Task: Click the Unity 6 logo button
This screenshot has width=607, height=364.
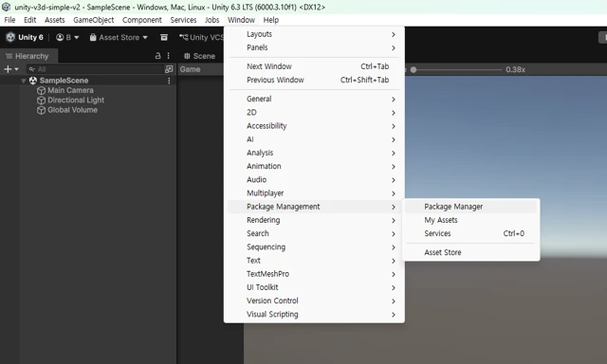Action: point(25,37)
